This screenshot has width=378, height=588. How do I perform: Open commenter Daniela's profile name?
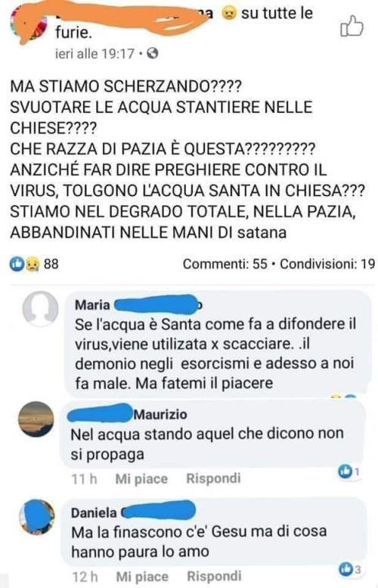[94, 512]
